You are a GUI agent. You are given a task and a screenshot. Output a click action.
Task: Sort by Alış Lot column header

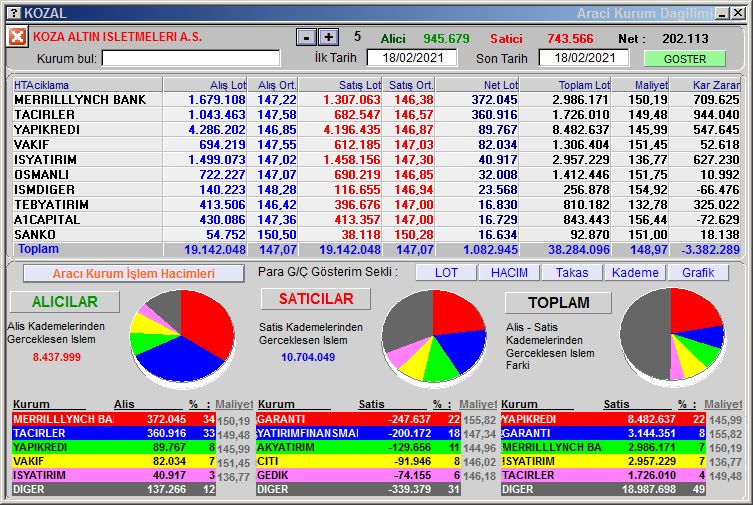pyautogui.click(x=206, y=85)
